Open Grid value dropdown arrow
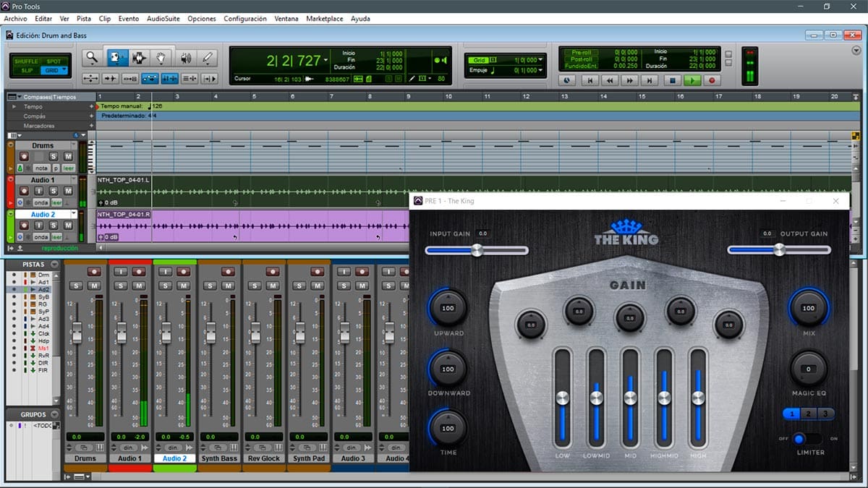The width and height of the screenshot is (868, 488). (x=541, y=59)
